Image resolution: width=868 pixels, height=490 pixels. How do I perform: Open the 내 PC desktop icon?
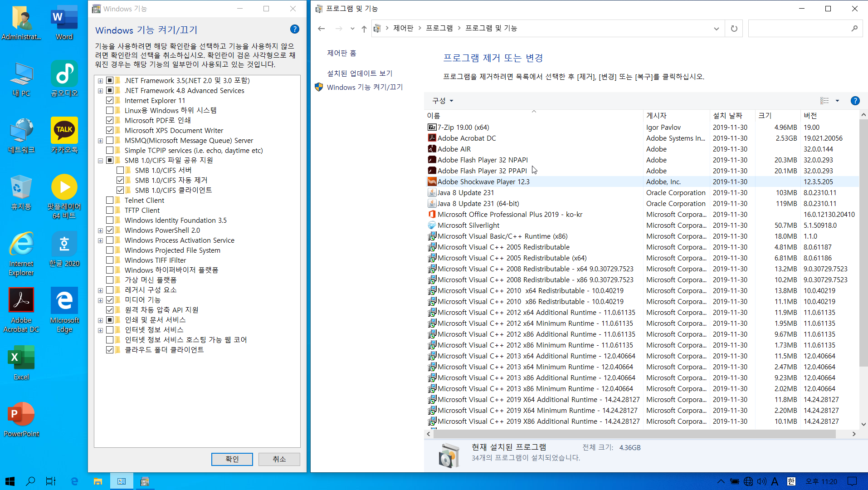pos(21,79)
